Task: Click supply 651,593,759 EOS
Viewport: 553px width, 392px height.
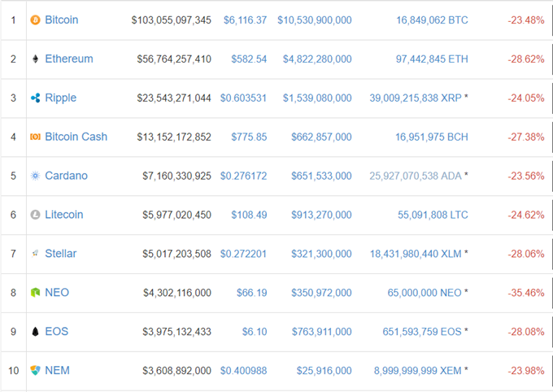Action: 422,332
